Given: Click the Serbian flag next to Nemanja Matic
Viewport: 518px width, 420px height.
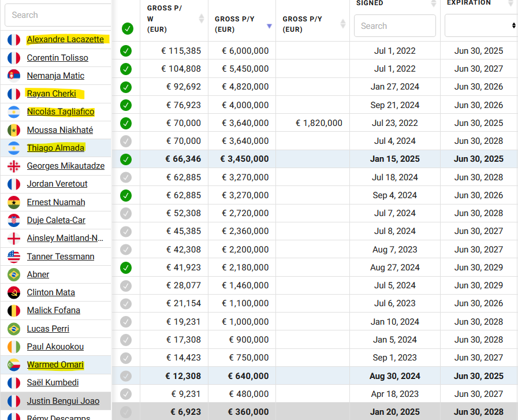Looking at the screenshot, I should 14,76.
